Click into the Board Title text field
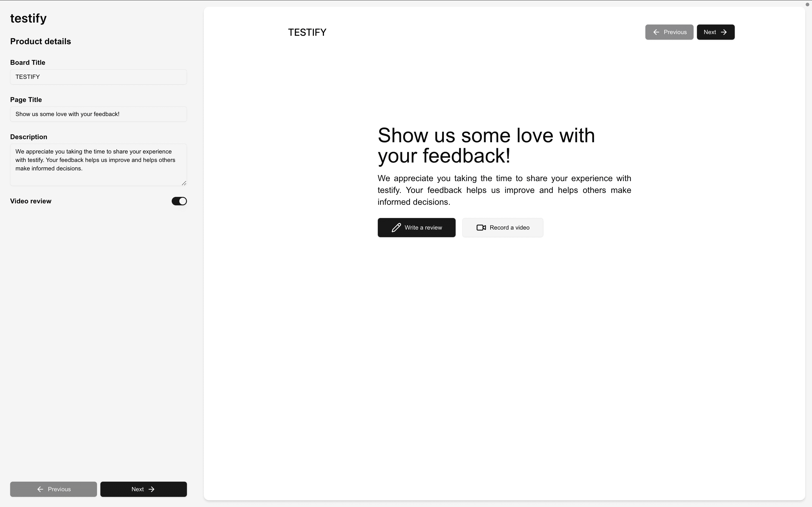The image size is (812, 507). click(98, 77)
